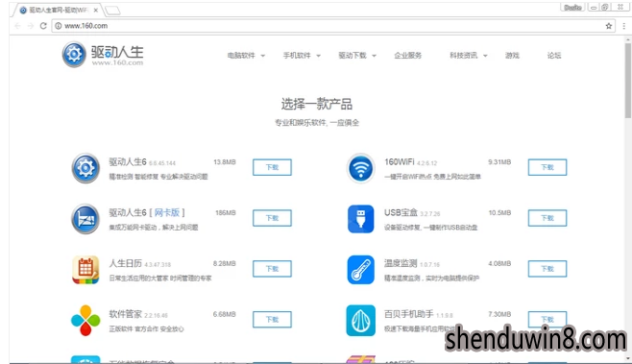Click the 驱动人生6 product title
The height and width of the screenshot is (364, 632).
pos(128,161)
